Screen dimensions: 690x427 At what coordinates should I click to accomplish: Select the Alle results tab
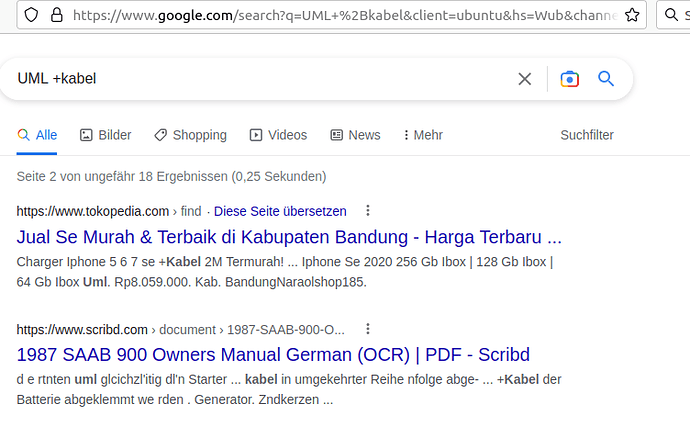coord(37,135)
